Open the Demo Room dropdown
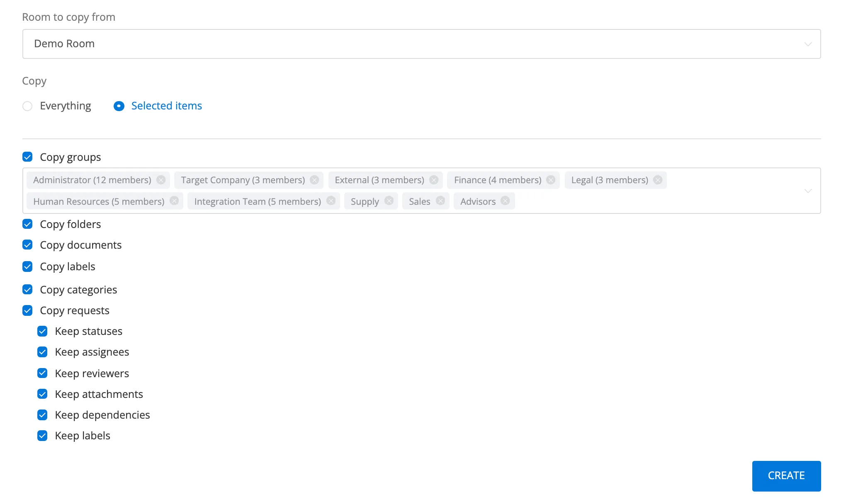Viewport: 846px width, 504px height. coord(421,44)
